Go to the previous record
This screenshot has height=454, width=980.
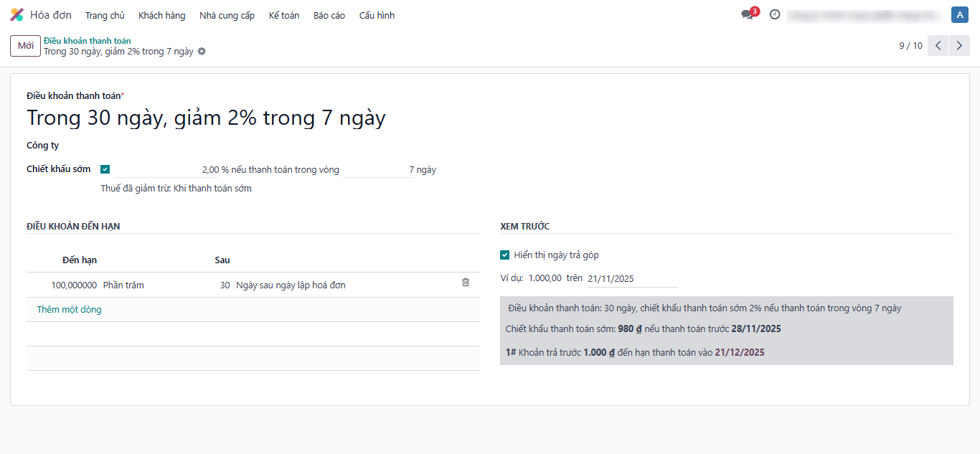click(x=938, y=45)
